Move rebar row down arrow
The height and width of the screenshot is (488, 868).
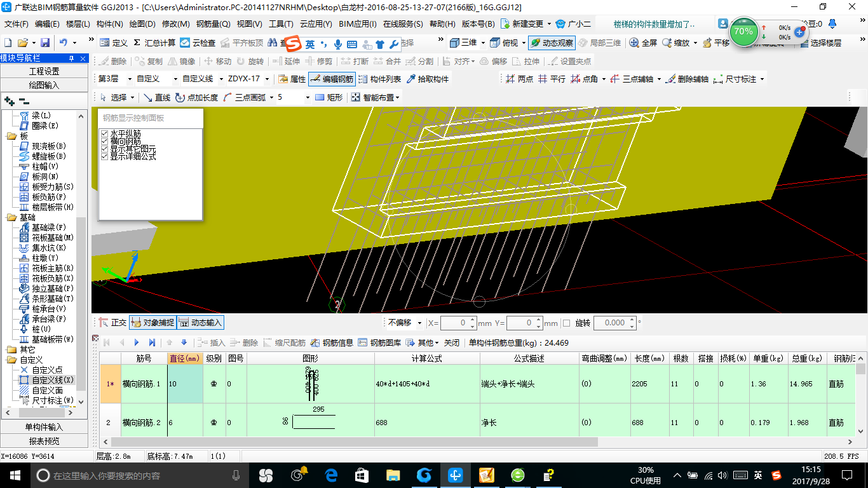(184, 342)
